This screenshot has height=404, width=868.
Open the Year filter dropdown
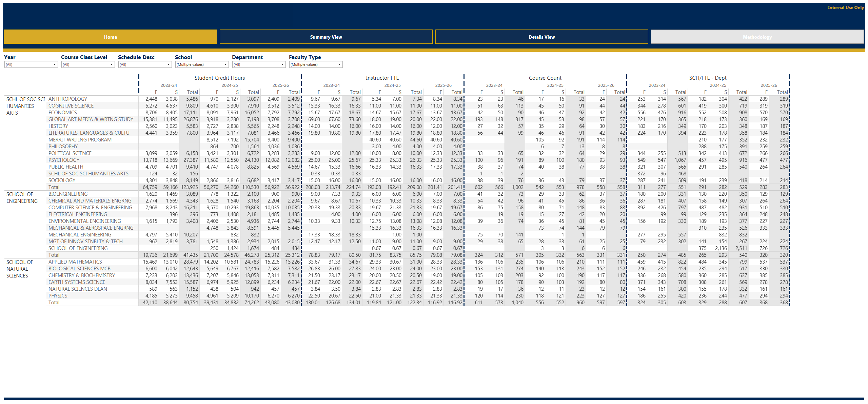[31, 64]
